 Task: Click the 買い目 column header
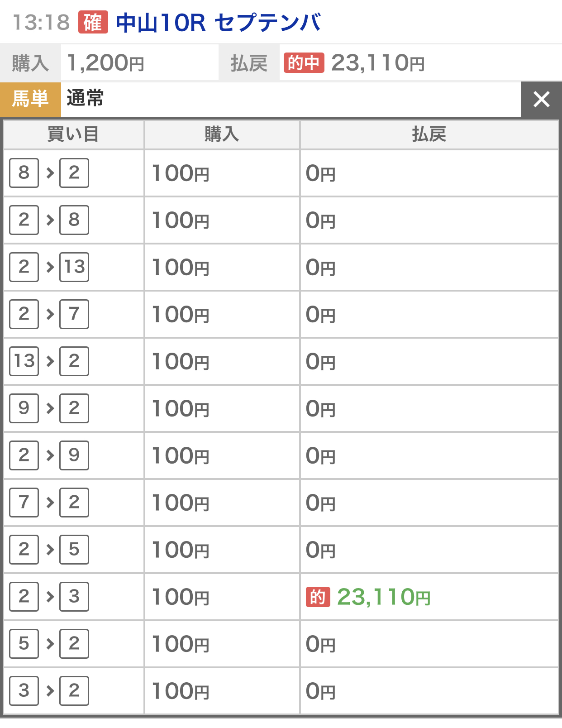(73, 134)
